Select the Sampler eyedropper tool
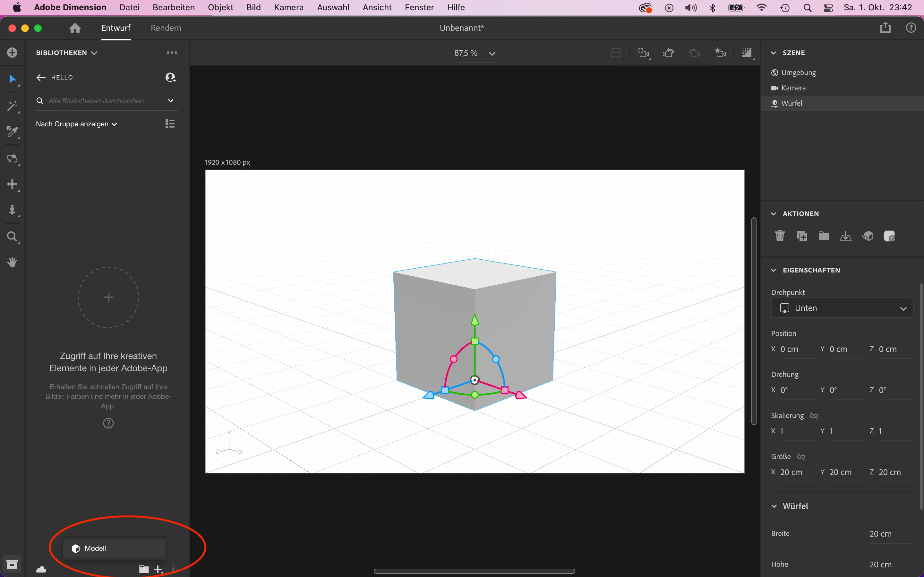This screenshot has height=577, width=924. [12, 132]
